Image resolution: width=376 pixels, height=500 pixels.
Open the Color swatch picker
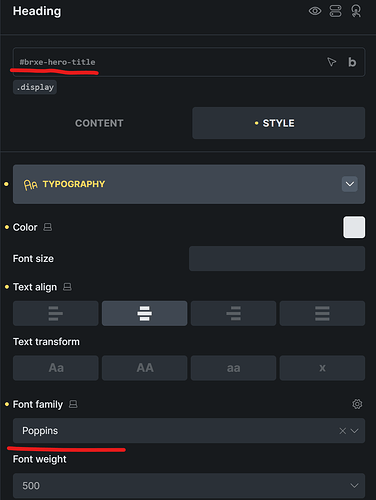pos(354,227)
